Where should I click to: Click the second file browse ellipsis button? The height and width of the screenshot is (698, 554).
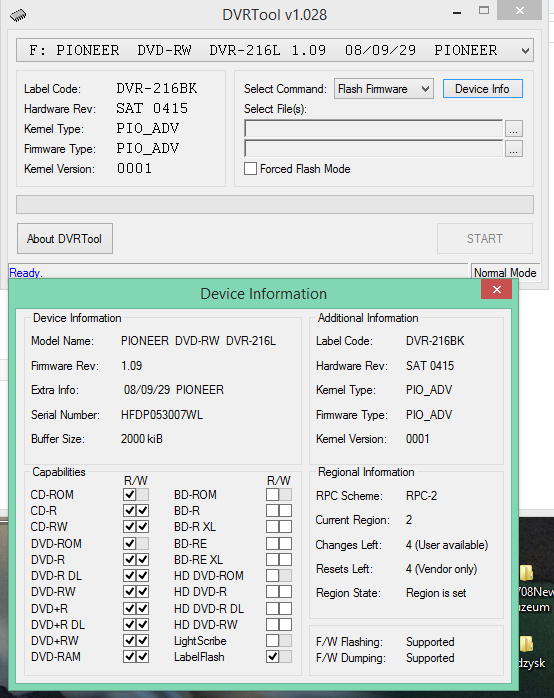click(514, 149)
